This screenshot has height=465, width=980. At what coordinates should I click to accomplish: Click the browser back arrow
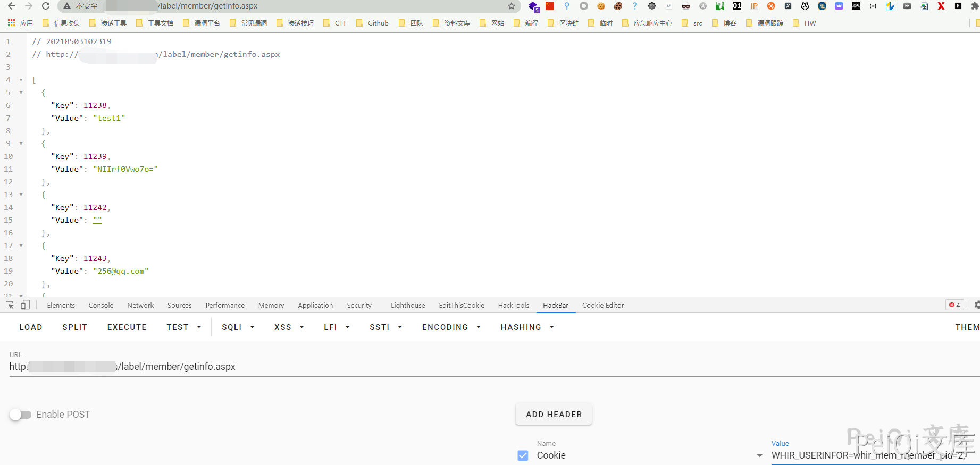pyautogui.click(x=12, y=6)
